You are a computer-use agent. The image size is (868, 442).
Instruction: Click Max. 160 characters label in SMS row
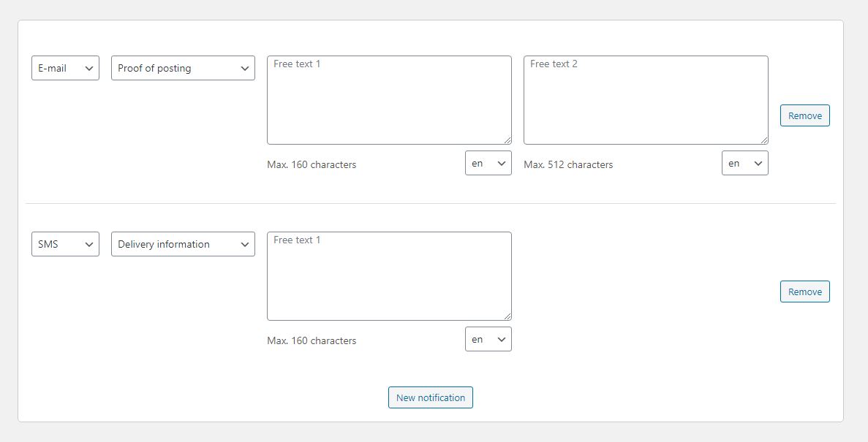(x=312, y=340)
